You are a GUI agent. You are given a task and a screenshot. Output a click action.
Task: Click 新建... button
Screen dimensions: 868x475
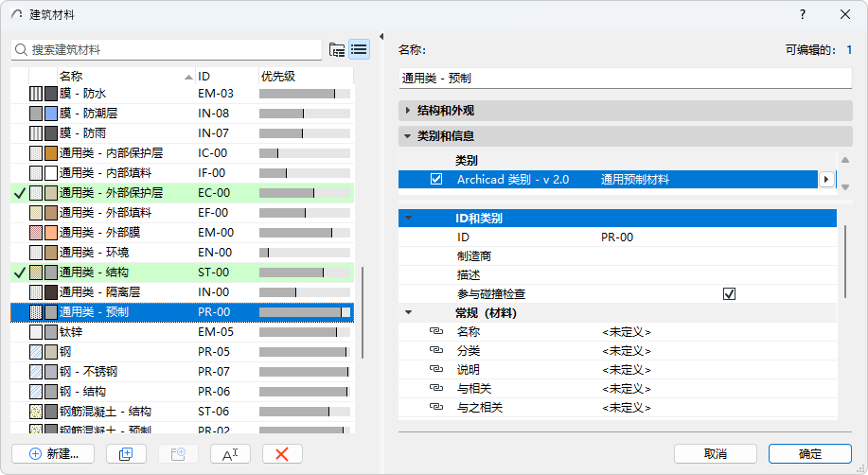tap(53, 454)
